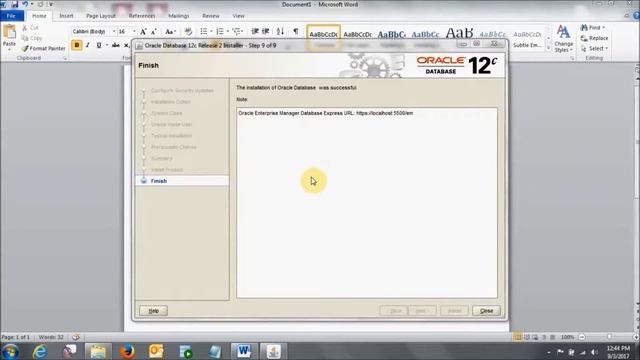
Task: Click the Close button in Oracle installer
Action: (486, 311)
